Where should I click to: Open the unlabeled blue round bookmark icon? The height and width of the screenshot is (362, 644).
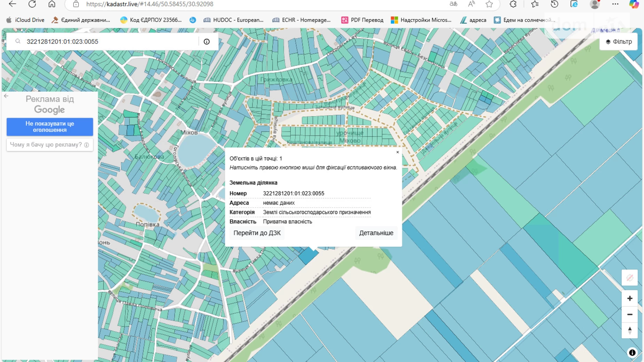click(193, 20)
